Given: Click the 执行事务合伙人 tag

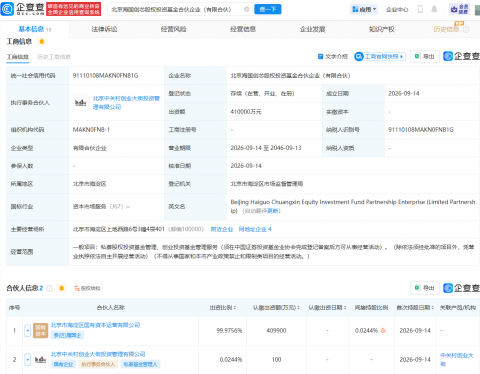Looking at the screenshot, I should 98,364.
